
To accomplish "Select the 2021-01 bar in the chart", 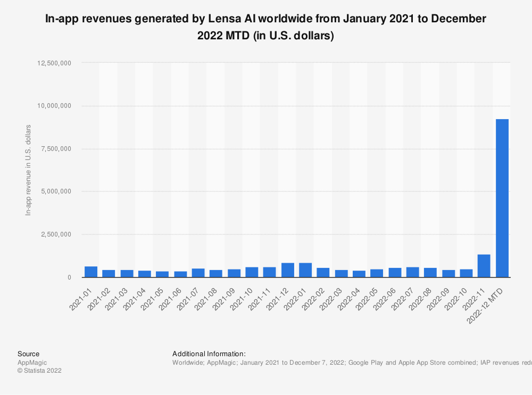I will click(x=91, y=272).
